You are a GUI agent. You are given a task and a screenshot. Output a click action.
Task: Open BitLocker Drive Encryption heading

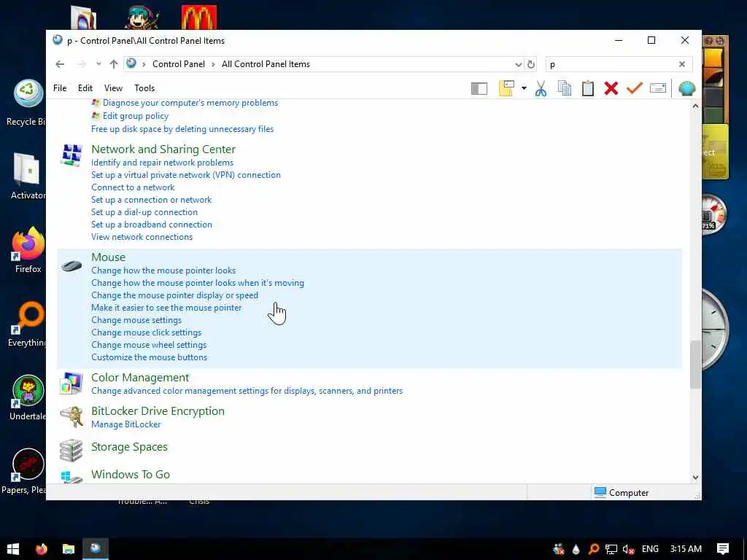coord(158,411)
